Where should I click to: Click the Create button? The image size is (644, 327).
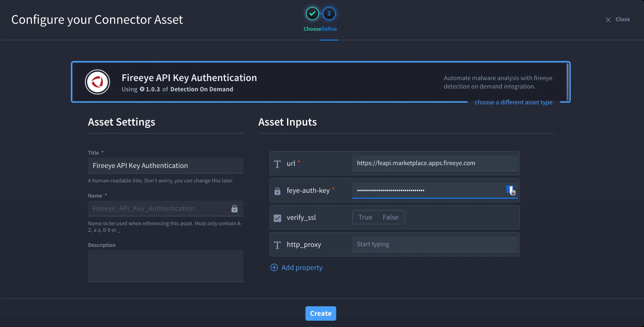(x=321, y=313)
